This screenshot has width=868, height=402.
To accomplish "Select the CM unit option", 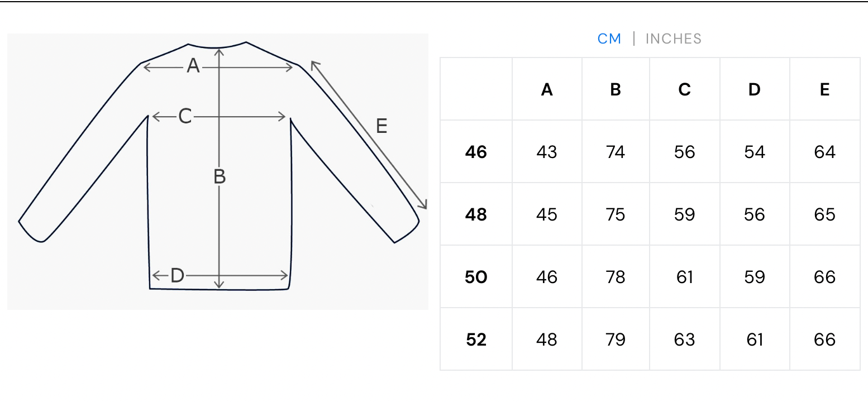I will (609, 39).
